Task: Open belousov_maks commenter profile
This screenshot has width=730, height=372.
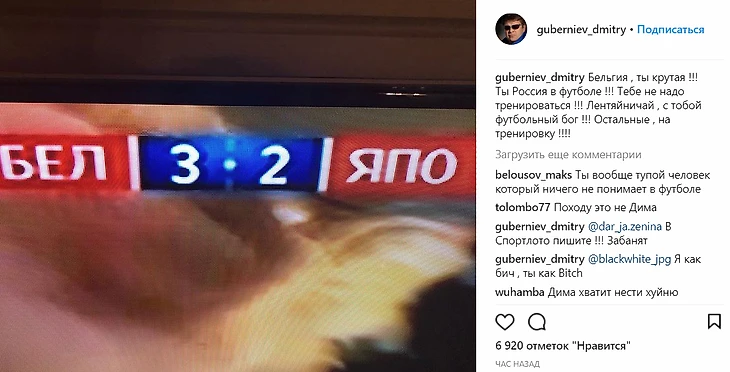Action: point(534,175)
